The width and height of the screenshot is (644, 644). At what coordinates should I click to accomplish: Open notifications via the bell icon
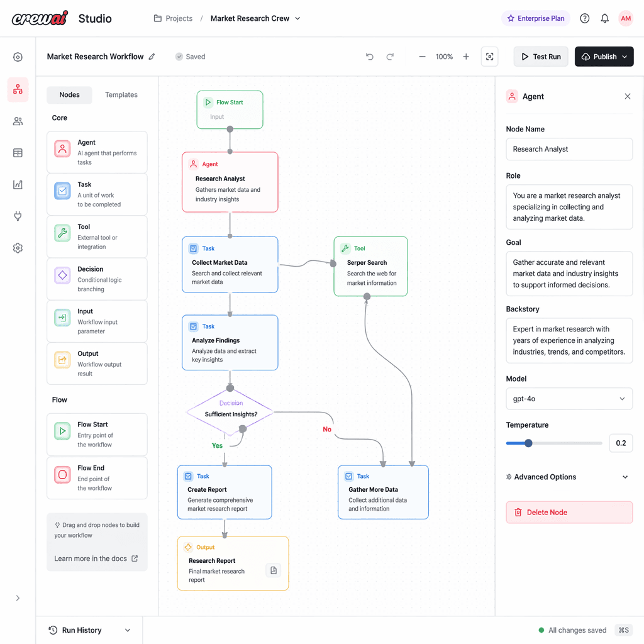[x=604, y=18]
